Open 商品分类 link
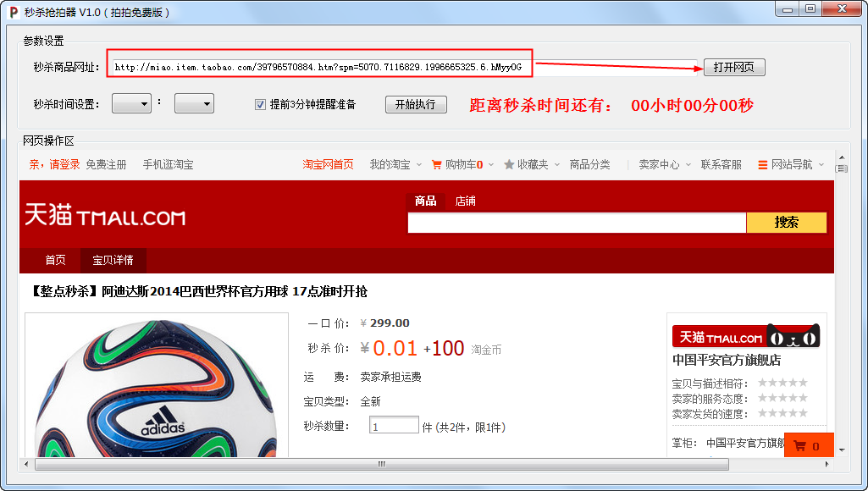 coord(589,164)
